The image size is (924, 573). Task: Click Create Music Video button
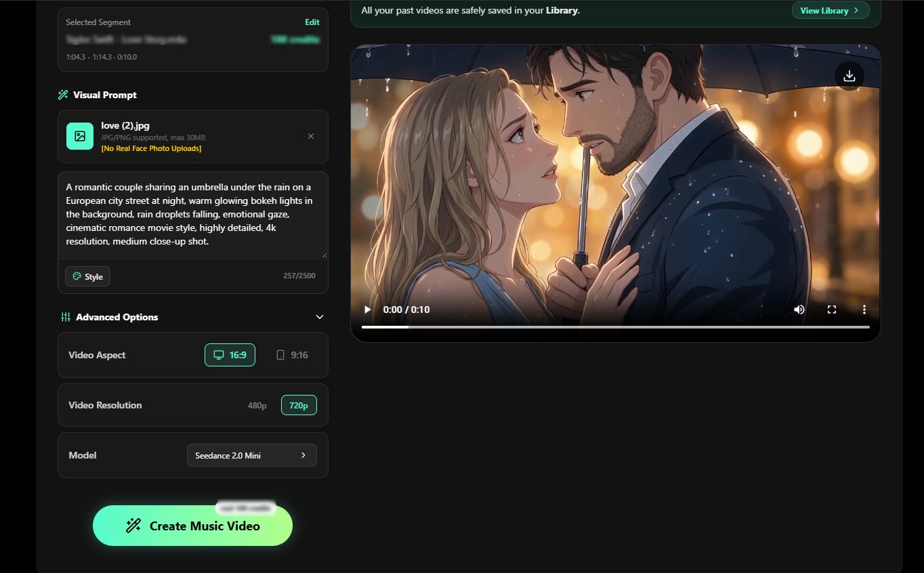point(192,526)
